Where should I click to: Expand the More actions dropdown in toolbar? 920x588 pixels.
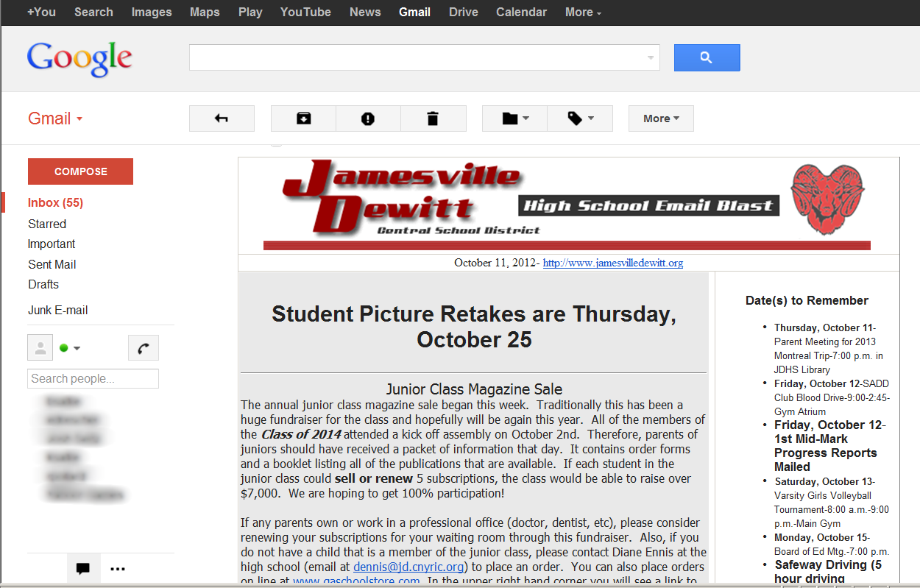point(661,118)
